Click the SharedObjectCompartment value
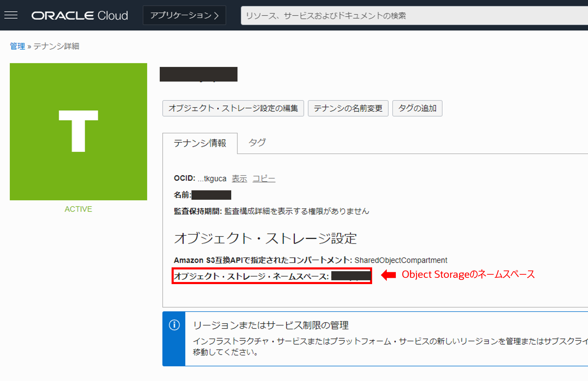This screenshot has height=381, width=588. 400,260
